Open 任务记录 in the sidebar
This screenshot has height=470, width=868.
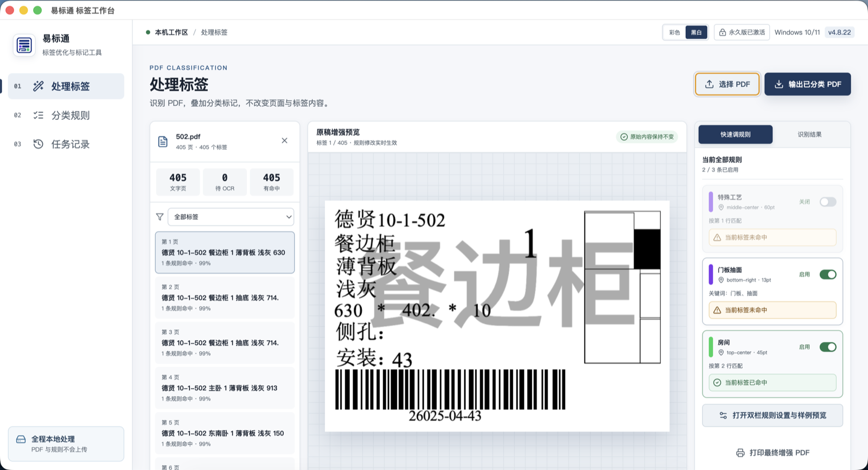coord(66,144)
